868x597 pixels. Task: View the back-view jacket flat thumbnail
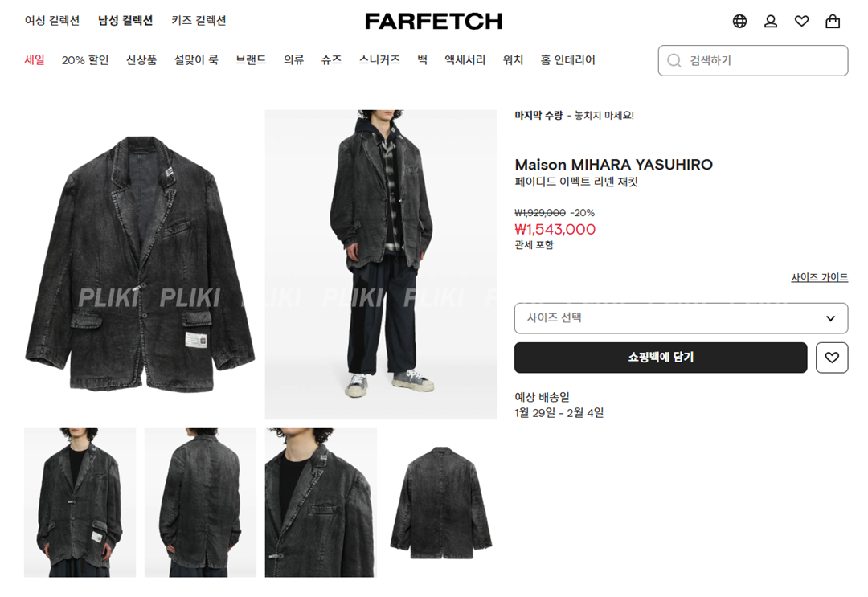tap(441, 502)
